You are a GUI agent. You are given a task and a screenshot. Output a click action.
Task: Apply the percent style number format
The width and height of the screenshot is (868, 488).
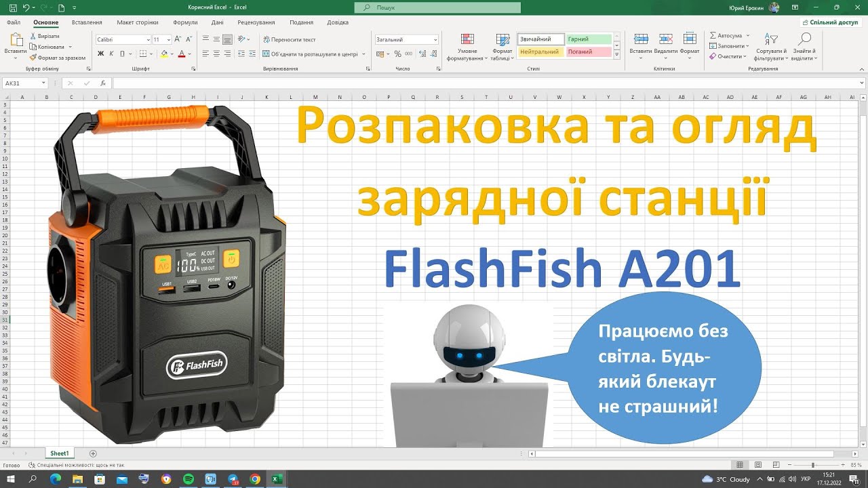397,54
